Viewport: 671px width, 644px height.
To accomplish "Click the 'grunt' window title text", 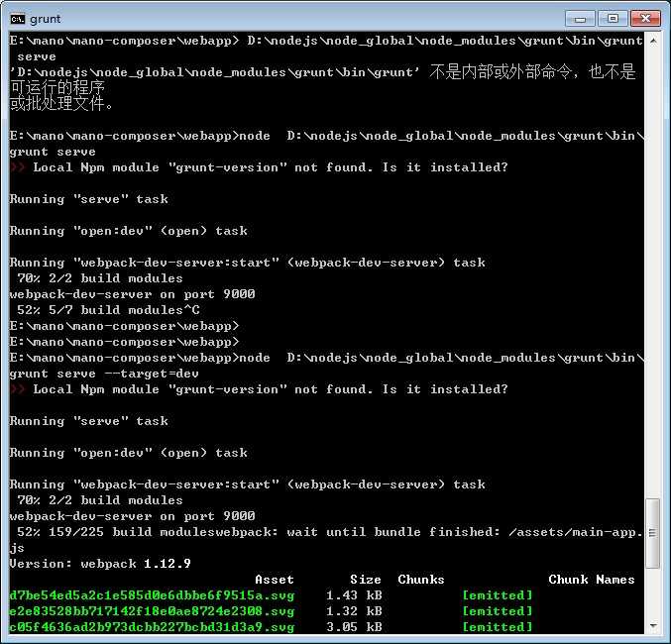I will point(46,19).
